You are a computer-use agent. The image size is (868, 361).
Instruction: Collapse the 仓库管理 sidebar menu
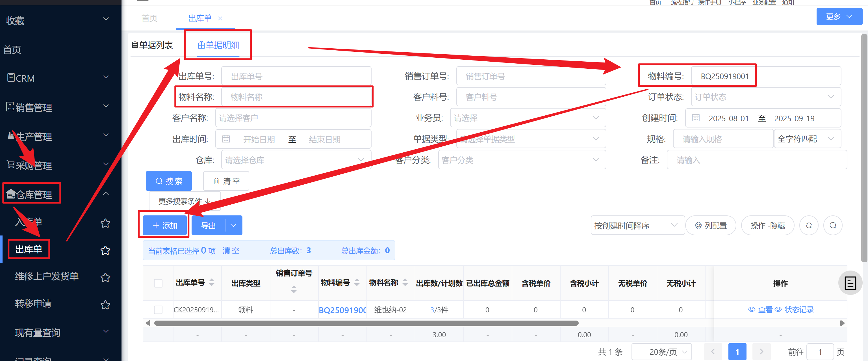coord(106,193)
